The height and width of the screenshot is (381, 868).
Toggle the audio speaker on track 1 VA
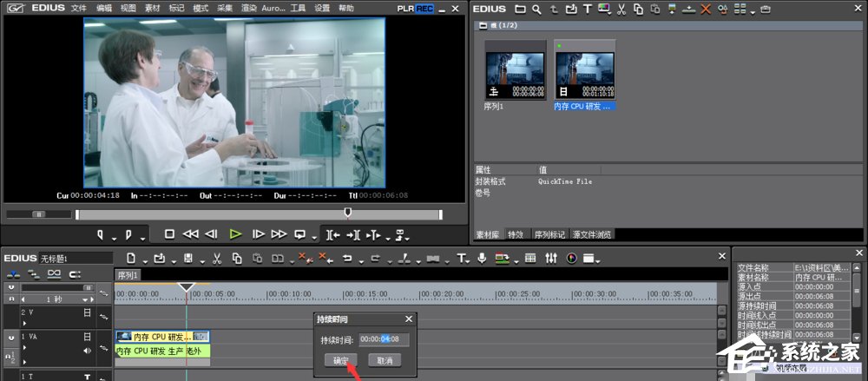87,351
